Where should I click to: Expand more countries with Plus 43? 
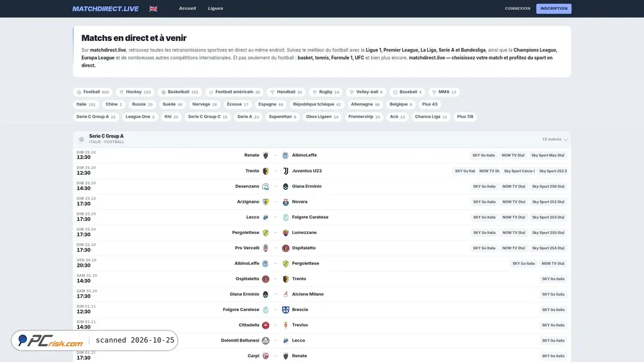(x=430, y=104)
